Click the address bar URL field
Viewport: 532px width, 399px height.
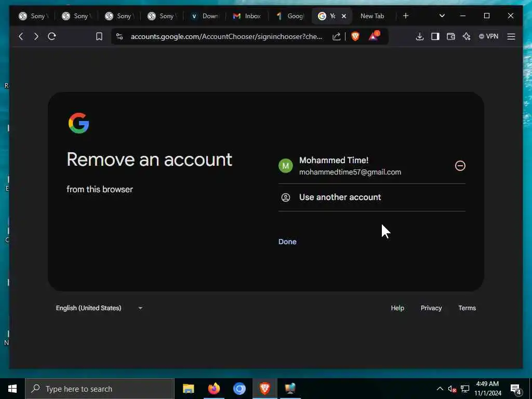(x=227, y=36)
